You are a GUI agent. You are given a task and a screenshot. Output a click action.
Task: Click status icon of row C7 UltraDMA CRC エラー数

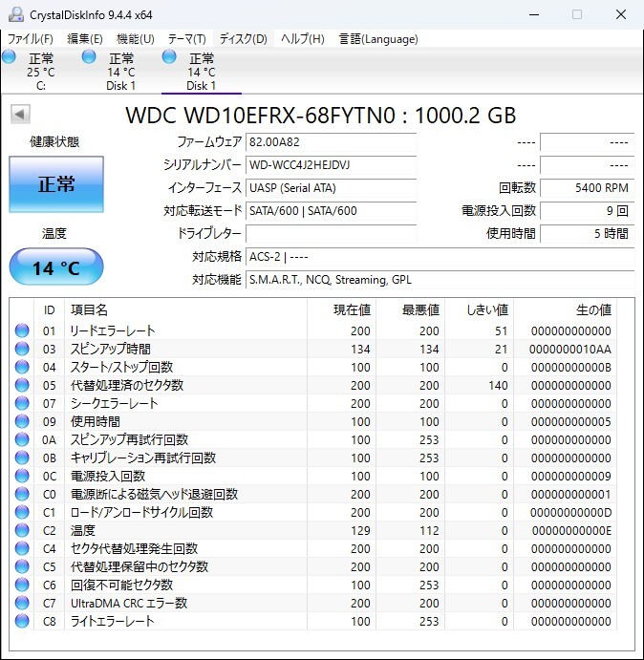click(x=22, y=603)
